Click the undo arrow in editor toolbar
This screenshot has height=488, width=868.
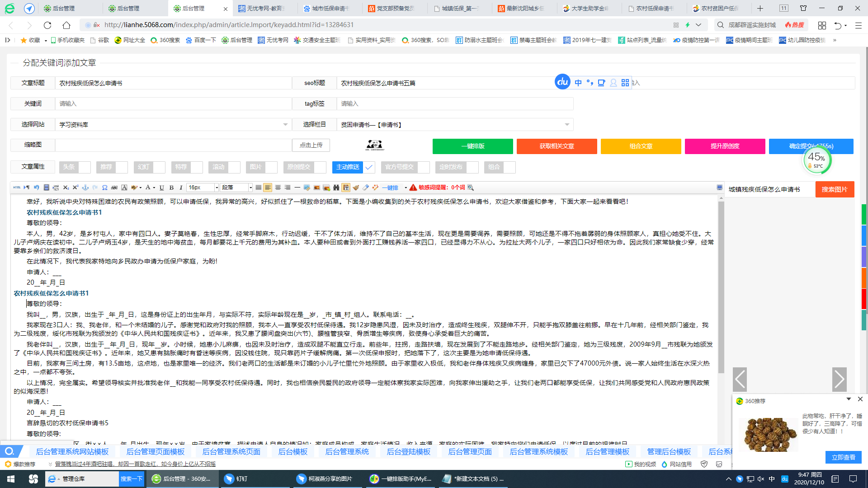point(36,188)
